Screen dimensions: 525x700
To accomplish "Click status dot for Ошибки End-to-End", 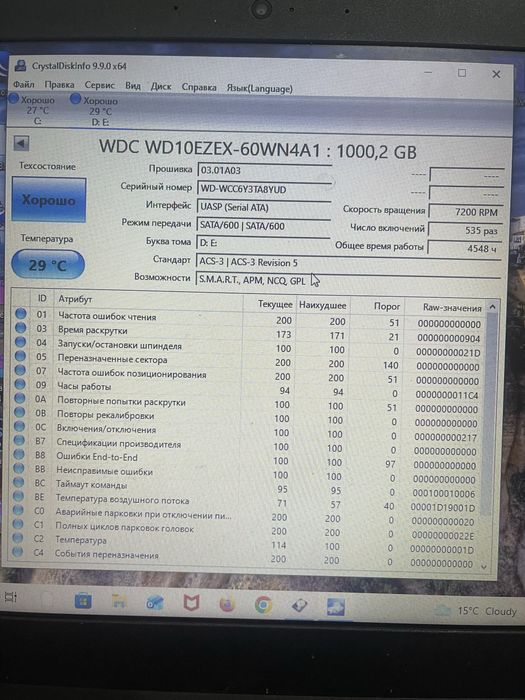I will (19, 454).
